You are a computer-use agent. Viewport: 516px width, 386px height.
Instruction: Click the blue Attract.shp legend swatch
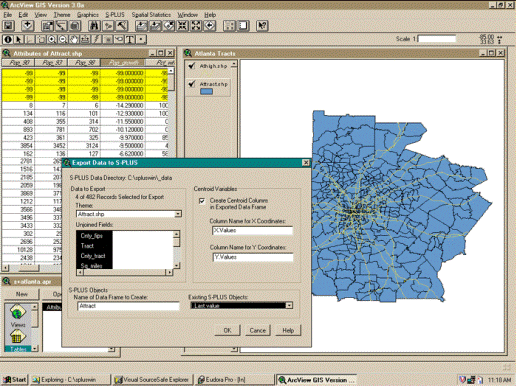206,91
